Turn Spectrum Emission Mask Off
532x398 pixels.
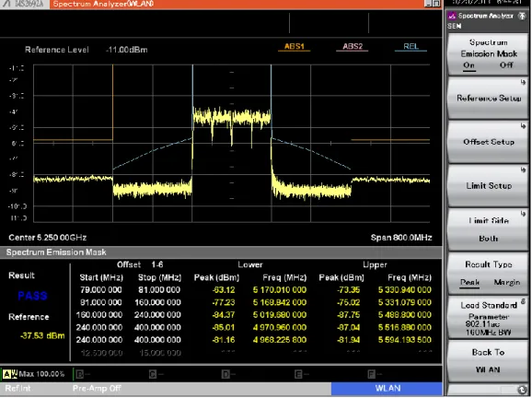506,64
